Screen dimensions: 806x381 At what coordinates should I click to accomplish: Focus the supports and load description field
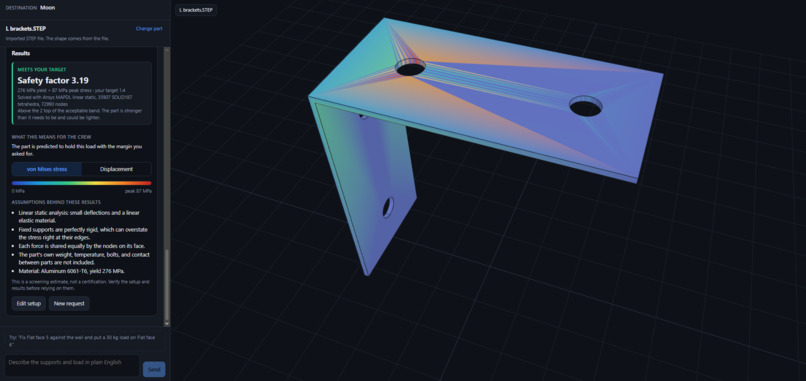[72, 366]
